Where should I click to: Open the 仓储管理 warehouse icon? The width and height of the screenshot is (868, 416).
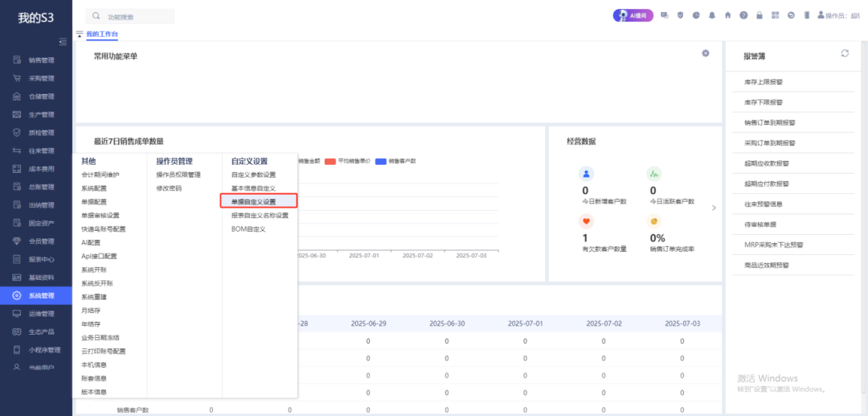click(17, 97)
